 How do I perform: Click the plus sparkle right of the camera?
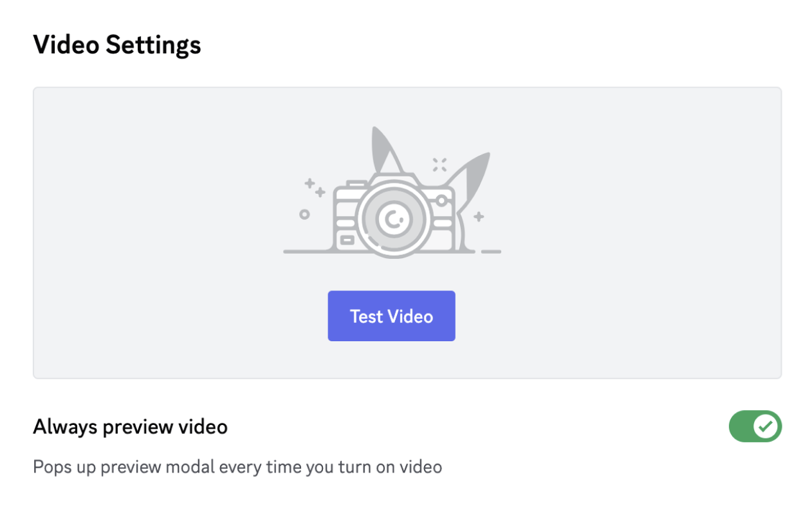pyautogui.click(x=479, y=217)
